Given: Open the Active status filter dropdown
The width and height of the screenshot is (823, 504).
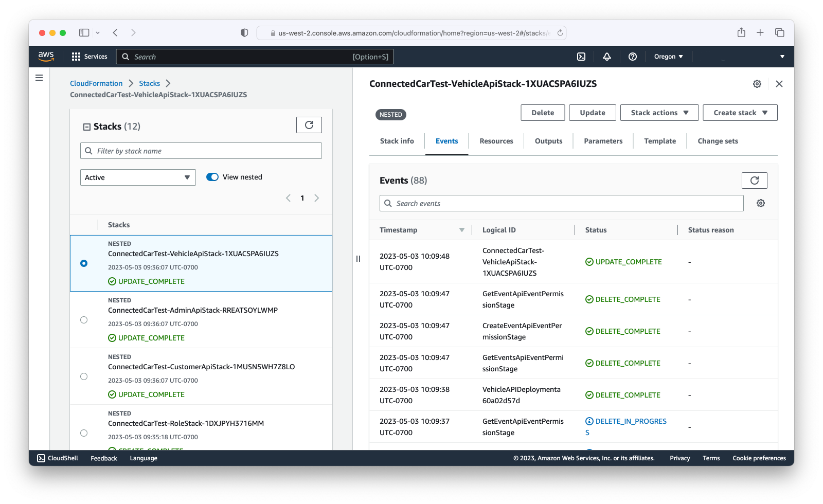Looking at the screenshot, I should click(138, 177).
